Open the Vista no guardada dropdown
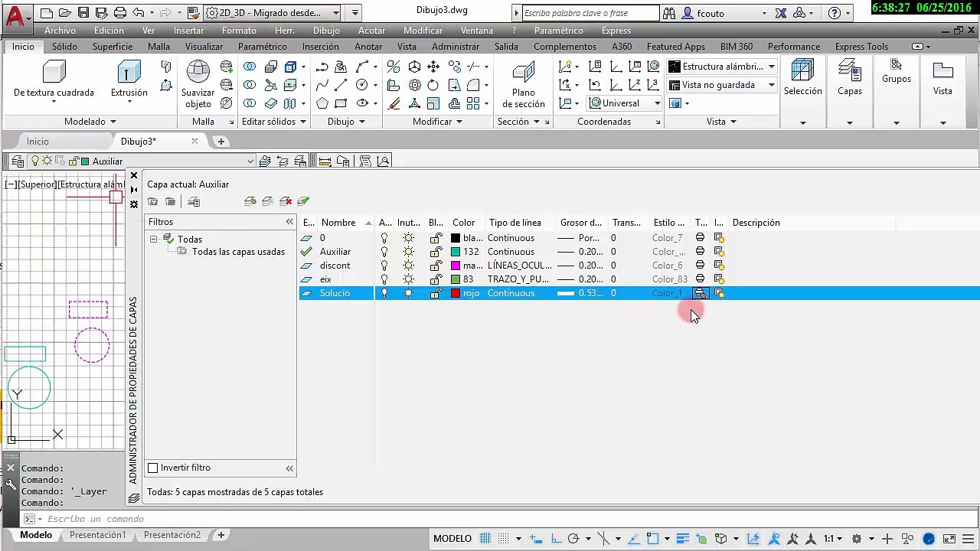Viewport: 980px width, 551px height. [723, 85]
